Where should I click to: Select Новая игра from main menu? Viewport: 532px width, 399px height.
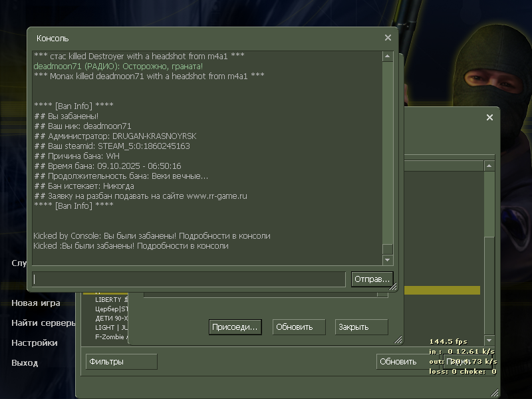coord(36,303)
